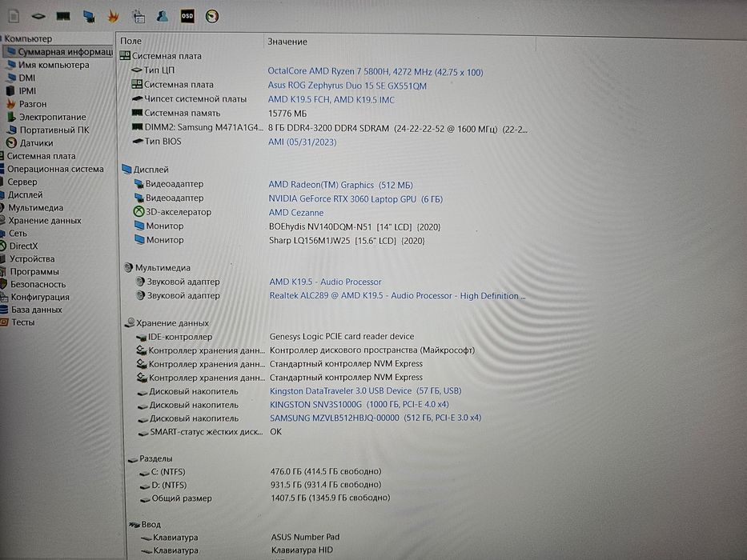Open AMD Cezanne 3D accelerator link
This screenshot has width=747, height=560.
click(296, 212)
